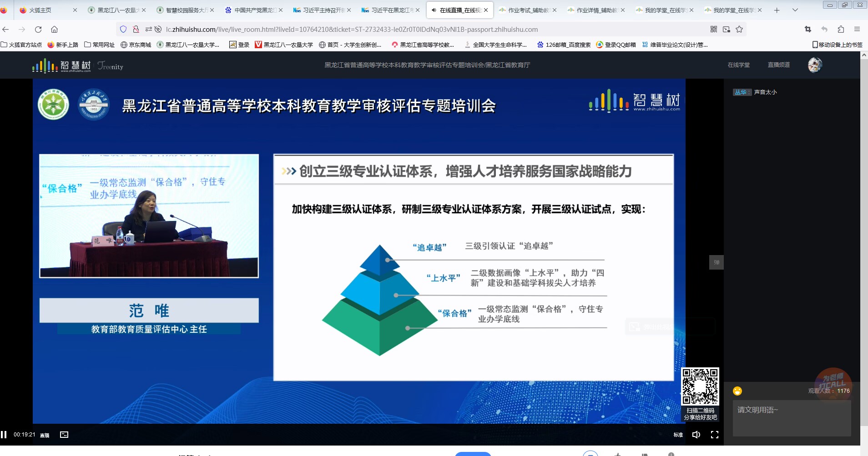
Task: Enter fullscreen mode in video player
Action: tap(714, 435)
